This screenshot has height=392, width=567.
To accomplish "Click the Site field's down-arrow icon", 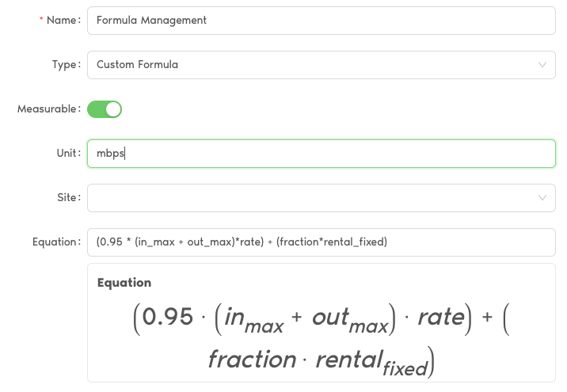I will pos(542,198).
